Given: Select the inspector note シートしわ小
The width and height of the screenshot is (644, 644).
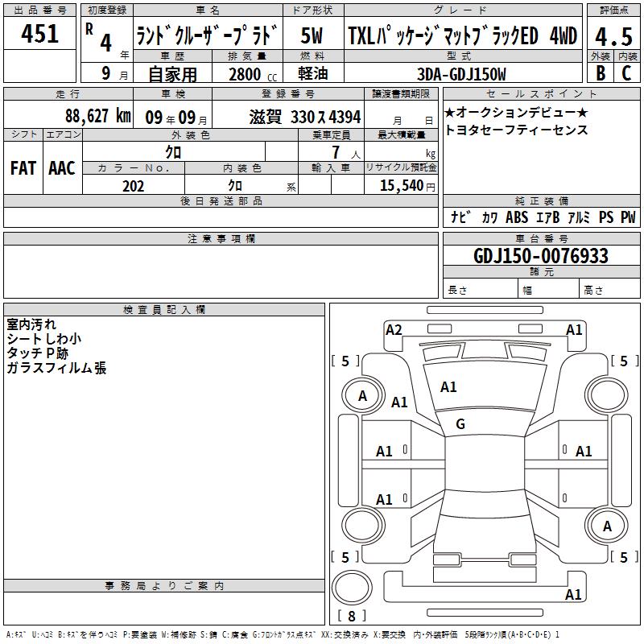Looking at the screenshot, I should 44,339.
